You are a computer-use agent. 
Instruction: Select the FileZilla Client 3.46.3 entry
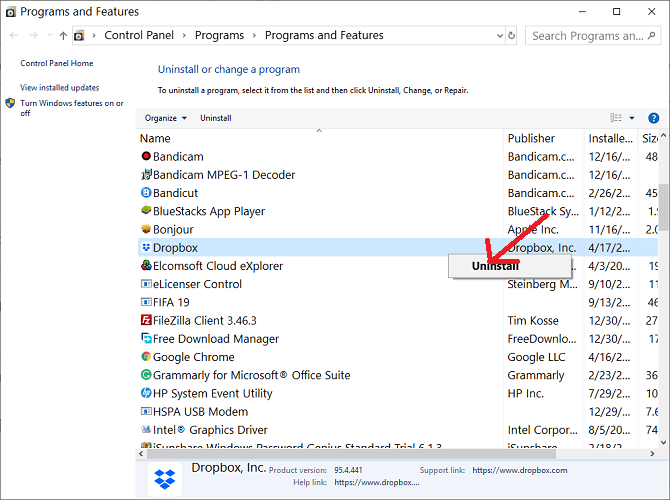tap(205, 321)
